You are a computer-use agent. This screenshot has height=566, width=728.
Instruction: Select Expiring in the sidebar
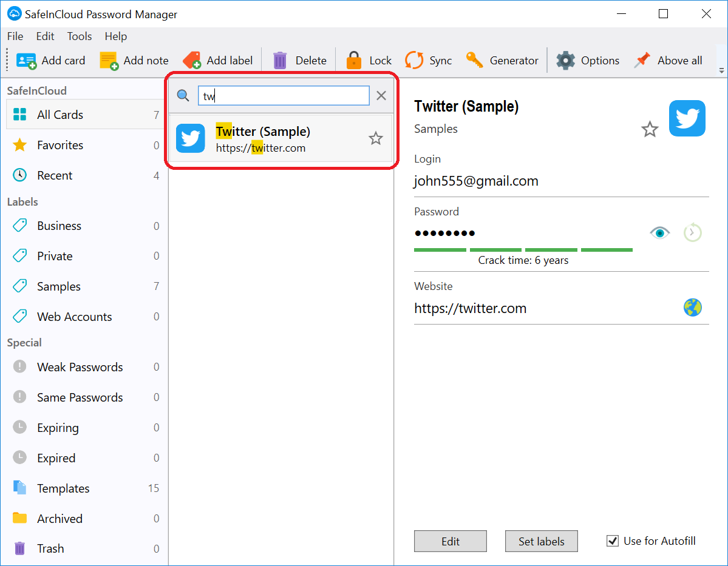click(x=84, y=427)
